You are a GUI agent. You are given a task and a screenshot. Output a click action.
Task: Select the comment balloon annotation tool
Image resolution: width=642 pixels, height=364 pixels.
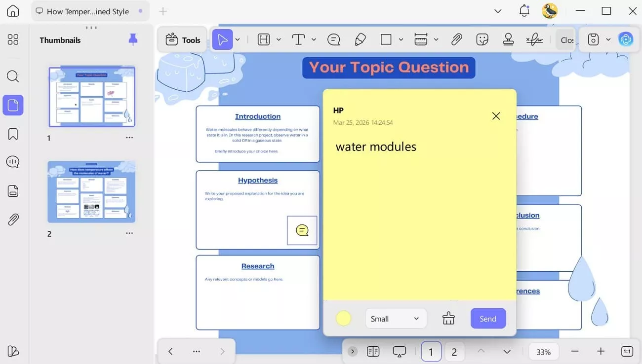point(334,39)
